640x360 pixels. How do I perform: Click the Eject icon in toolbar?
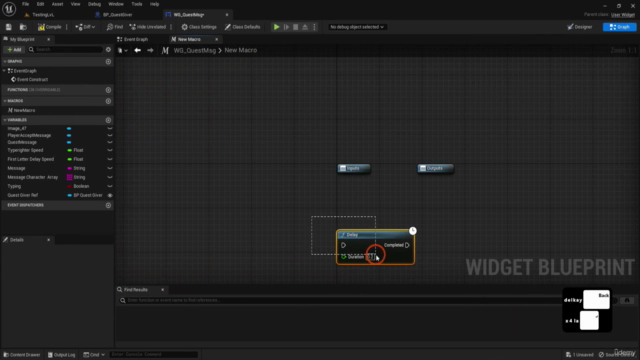(x=305, y=27)
